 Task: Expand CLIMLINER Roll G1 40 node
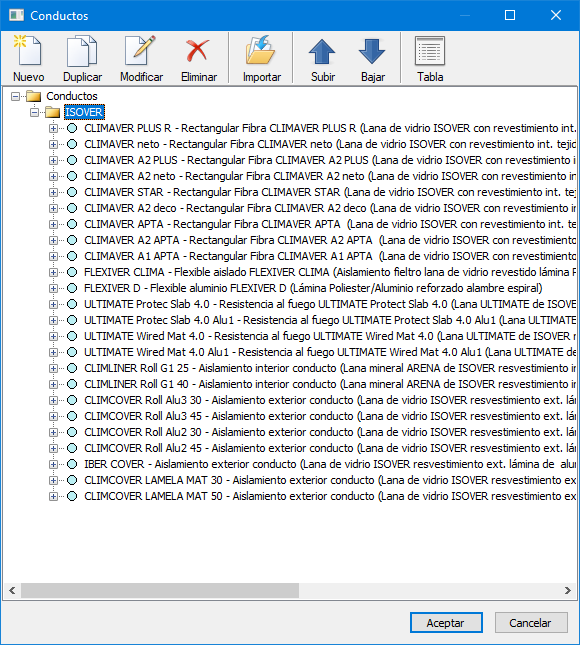(53, 385)
